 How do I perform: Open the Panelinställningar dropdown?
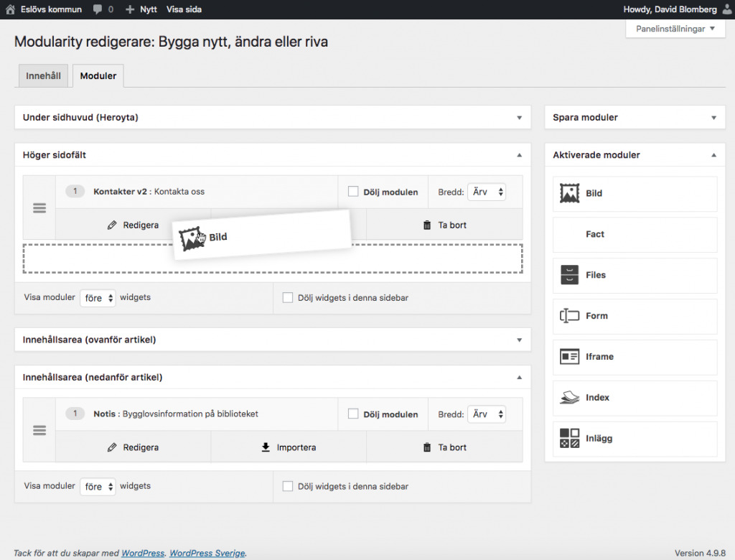pos(675,29)
